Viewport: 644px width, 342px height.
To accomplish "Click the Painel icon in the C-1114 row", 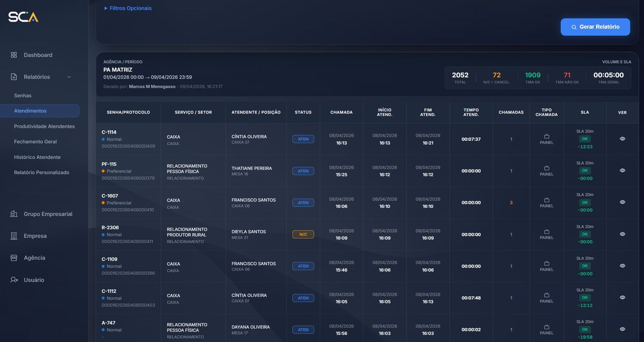I will (546, 136).
